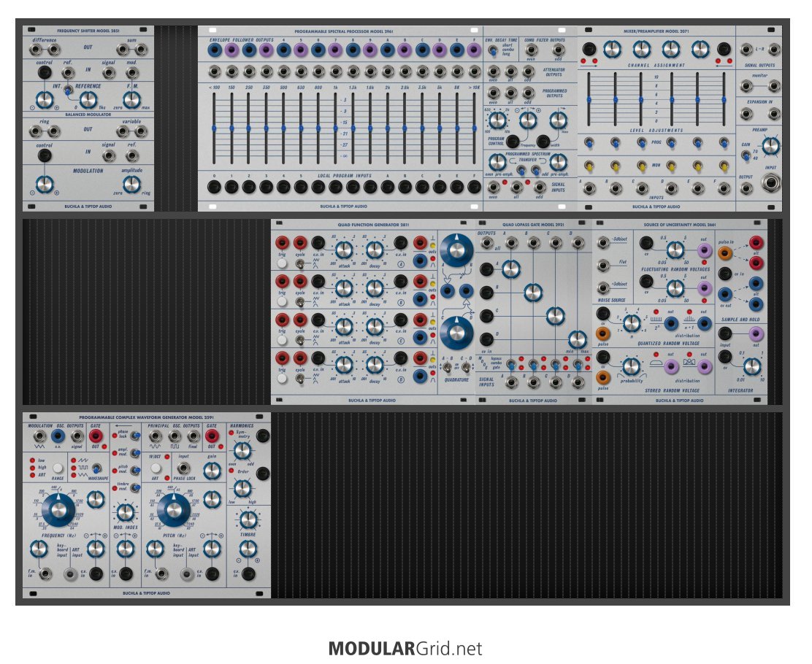Click the red trig jack in row B
The image size is (812, 664).
[282, 282]
